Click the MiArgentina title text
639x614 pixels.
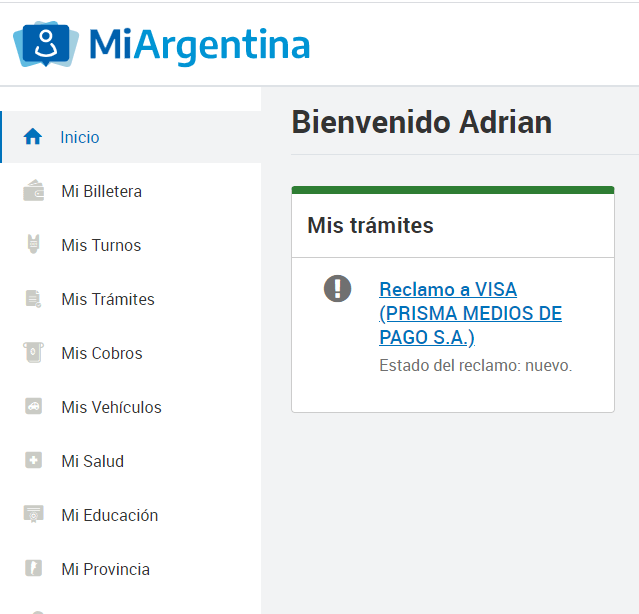(199, 46)
